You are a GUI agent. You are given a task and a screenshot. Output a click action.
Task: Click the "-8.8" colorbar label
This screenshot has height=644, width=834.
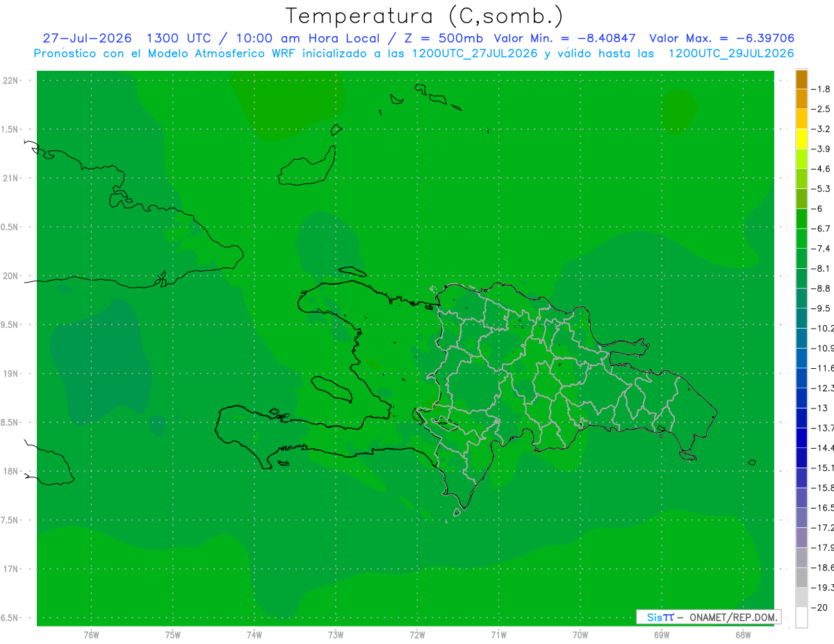pyautogui.click(x=822, y=288)
